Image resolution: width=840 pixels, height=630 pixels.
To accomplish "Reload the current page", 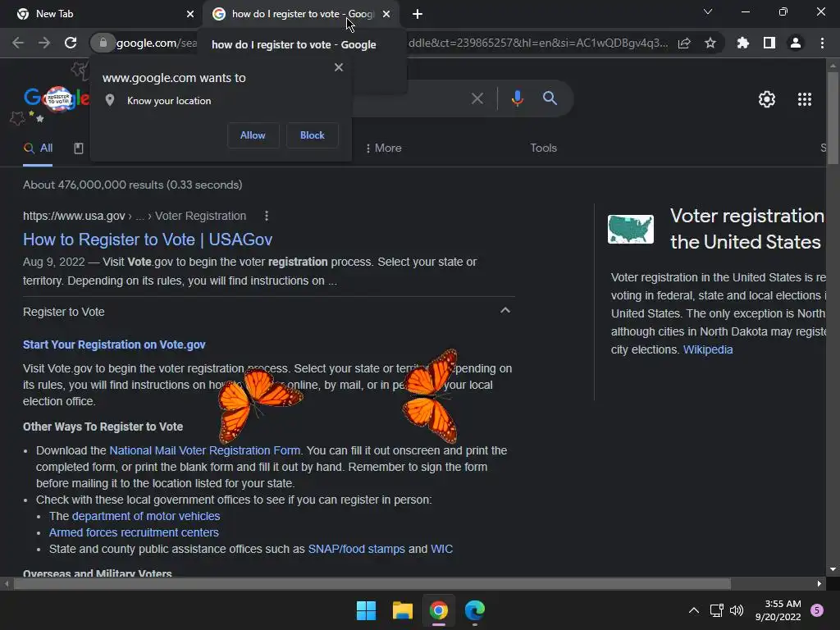I will point(71,43).
